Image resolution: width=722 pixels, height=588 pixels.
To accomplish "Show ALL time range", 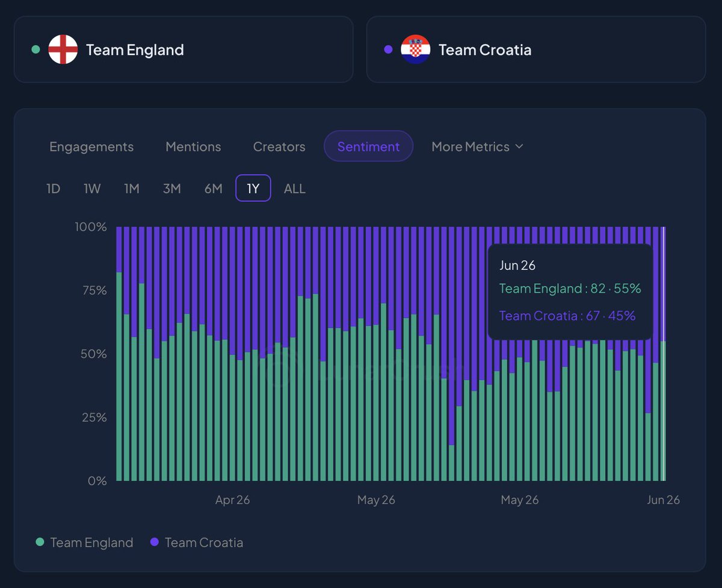I will tap(295, 189).
